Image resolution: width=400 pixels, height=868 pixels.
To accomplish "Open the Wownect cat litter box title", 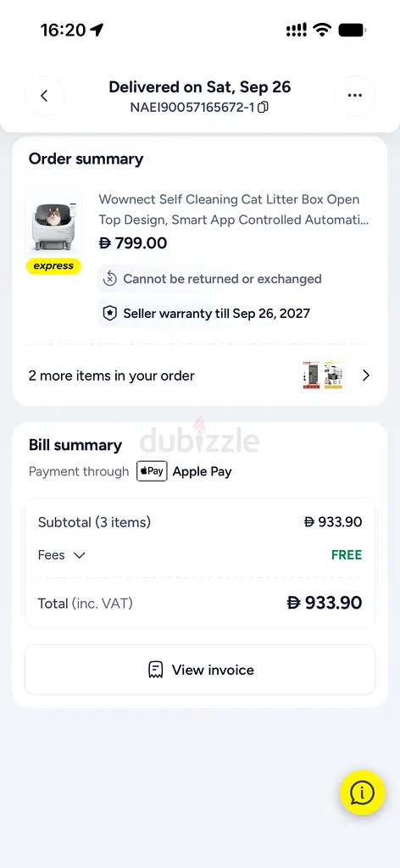I will tap(233, 210).
